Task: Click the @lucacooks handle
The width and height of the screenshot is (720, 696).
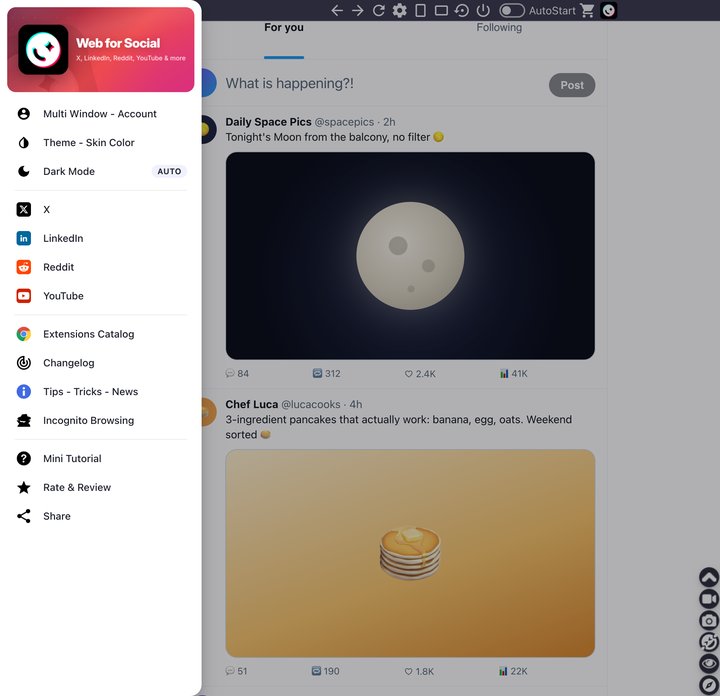Action: pyautogui.click(x=311, y=404)
